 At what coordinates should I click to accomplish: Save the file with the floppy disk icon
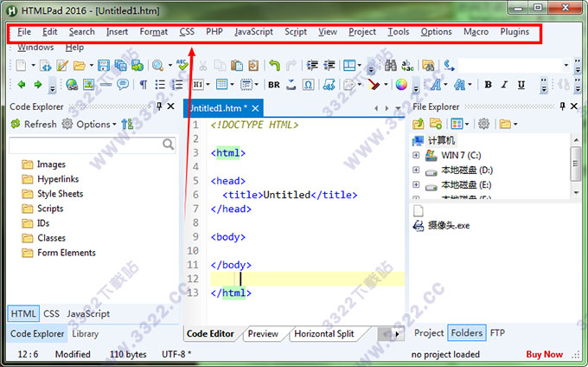point(104,66)
